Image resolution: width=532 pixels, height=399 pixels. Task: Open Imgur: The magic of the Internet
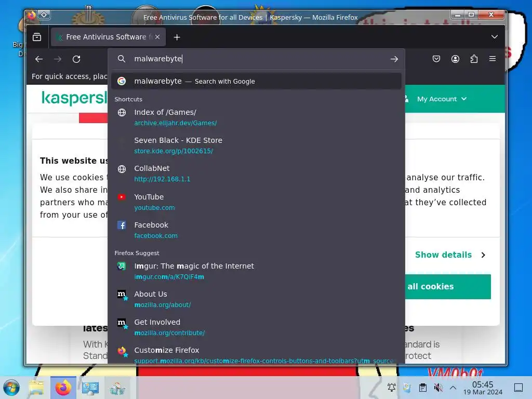[257, 271]
